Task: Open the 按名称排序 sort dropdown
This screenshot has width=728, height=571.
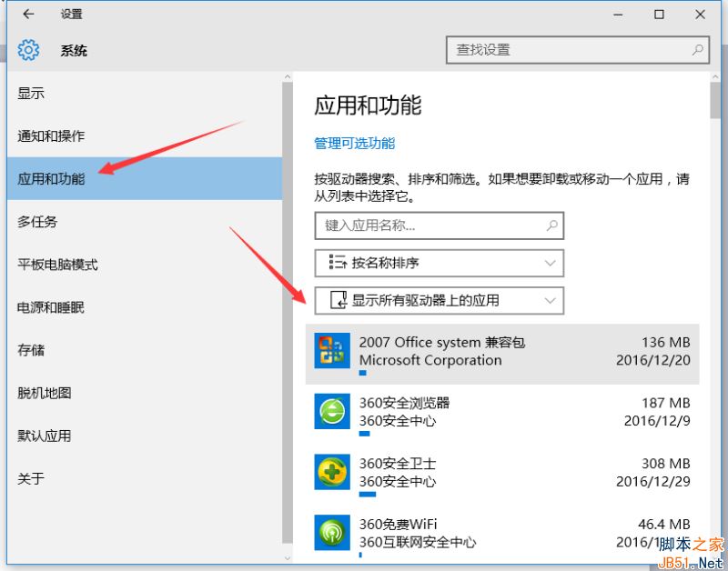Action: [x=439, y=263]
